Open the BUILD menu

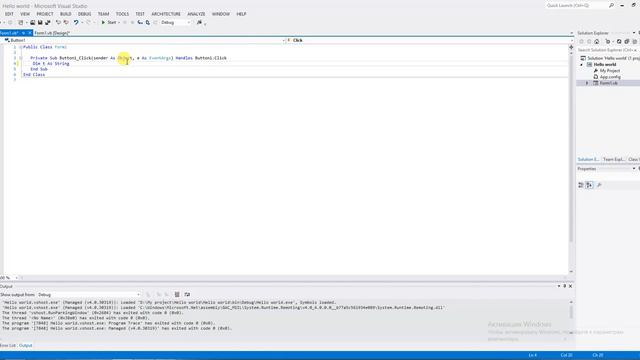click(x=65, y=14)
